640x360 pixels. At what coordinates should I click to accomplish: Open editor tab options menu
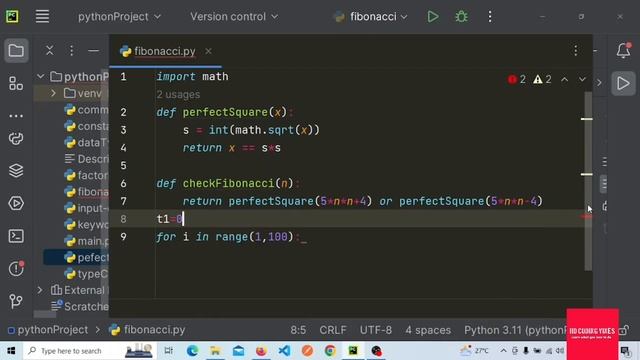576,51
